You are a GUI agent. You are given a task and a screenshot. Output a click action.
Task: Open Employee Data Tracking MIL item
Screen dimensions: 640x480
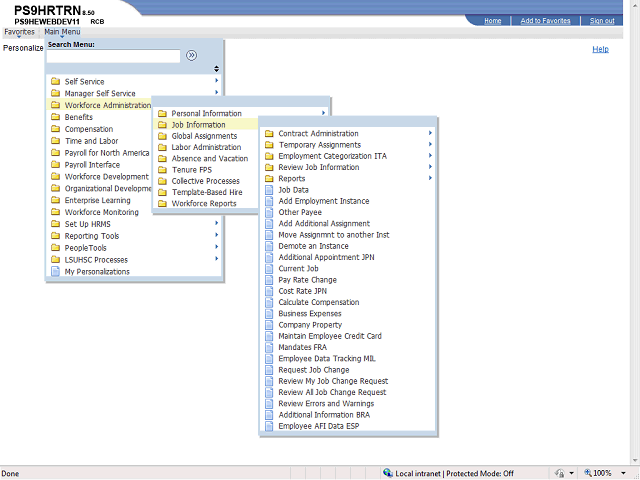coord(327,359)
